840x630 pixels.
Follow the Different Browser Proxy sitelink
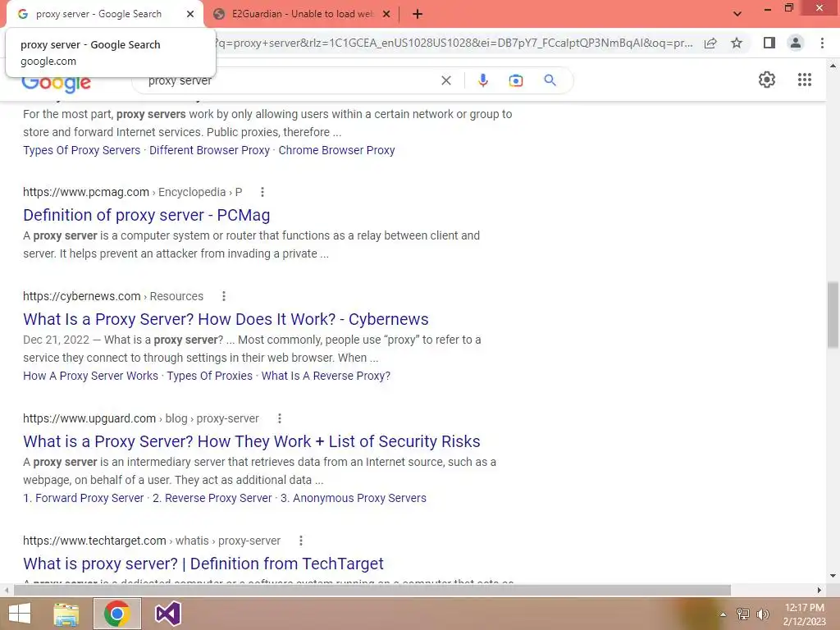point(209,150)
